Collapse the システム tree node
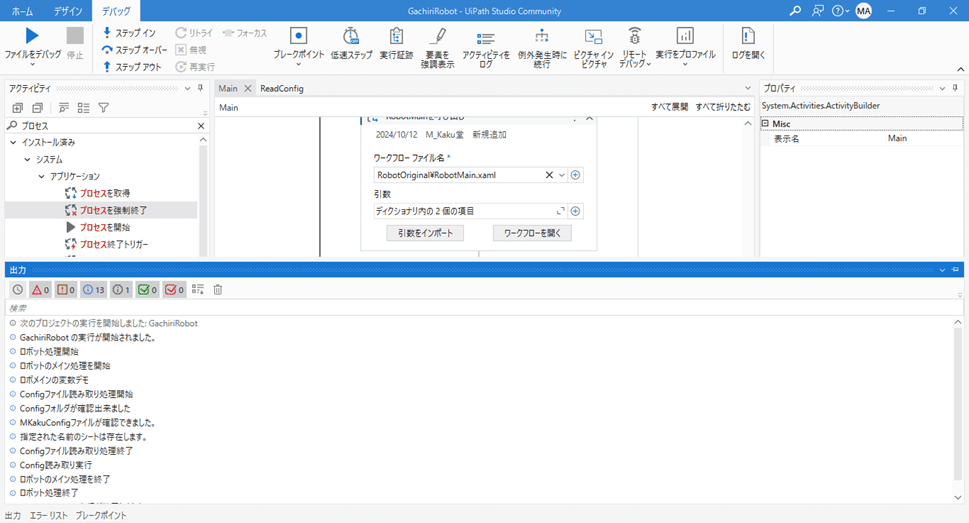969x523 pixels. click(27, 159)
